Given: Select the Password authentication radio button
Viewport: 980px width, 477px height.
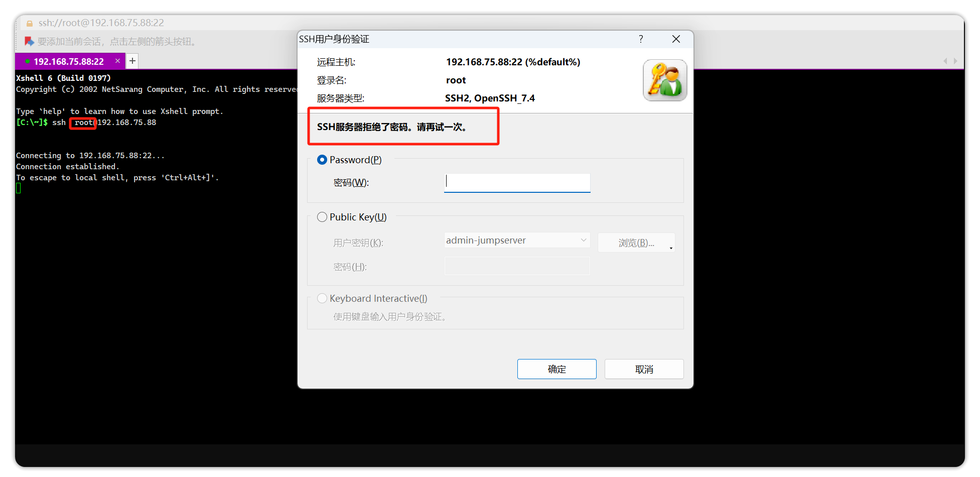Looking at the screenshot, I should tap(322, 160).
